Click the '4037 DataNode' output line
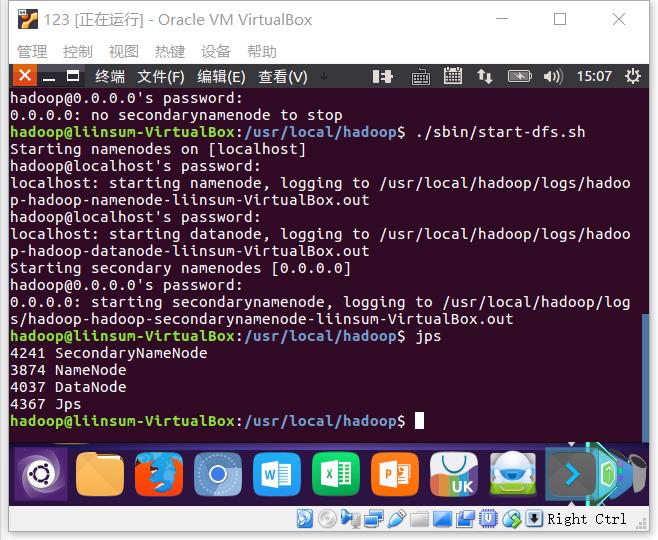 (x=68, y=387)
